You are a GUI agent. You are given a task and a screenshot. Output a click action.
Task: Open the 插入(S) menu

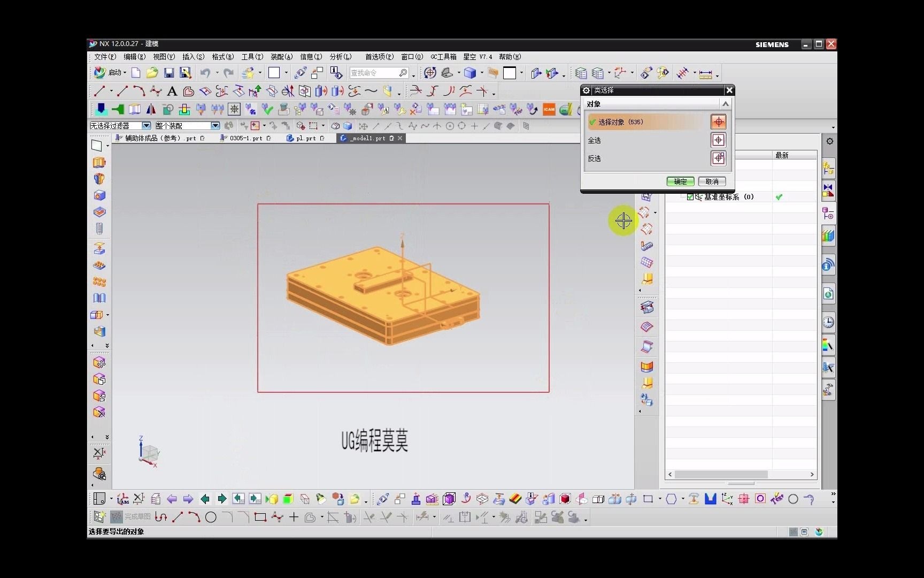tap(193, 57)
